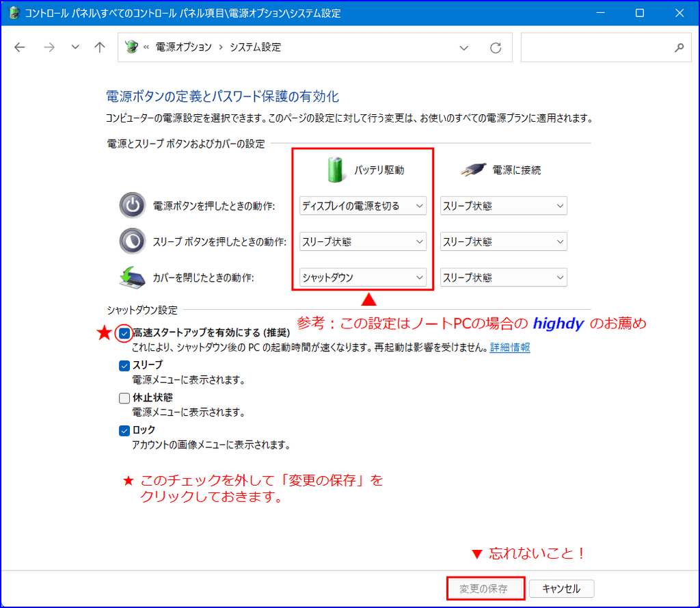Click the power button icon
Viewport: 700px width, 608px height.
[132, 205]
